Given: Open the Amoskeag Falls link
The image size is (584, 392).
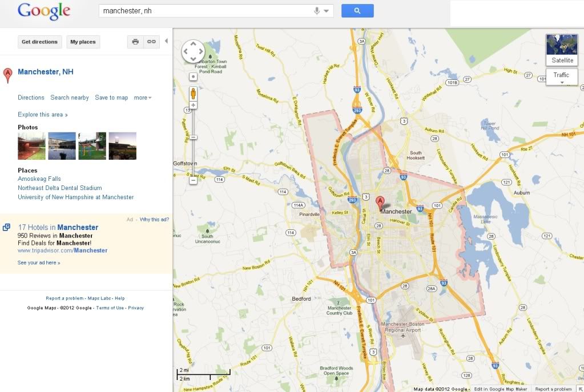Looking at the screenshot, I should pos(39,179).
